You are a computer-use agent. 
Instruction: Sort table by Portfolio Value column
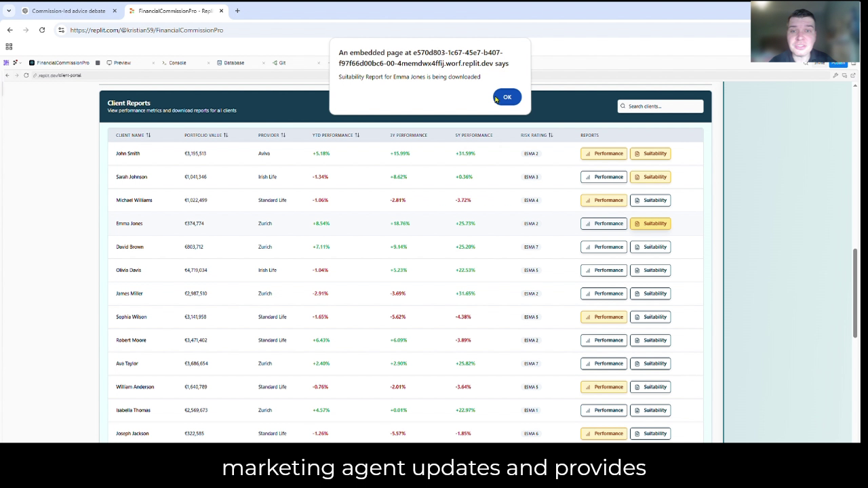click(206, 135)
